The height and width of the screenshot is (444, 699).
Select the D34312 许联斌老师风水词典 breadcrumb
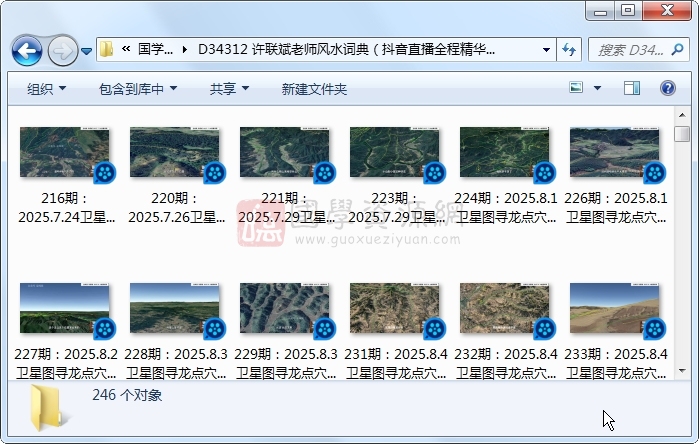tap(346, 49)
